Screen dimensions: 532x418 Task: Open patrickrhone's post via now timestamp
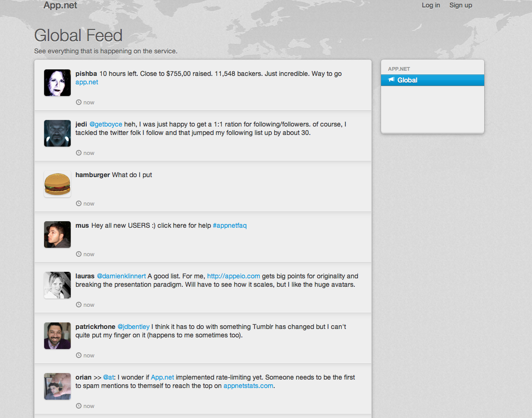coord(89,355)
